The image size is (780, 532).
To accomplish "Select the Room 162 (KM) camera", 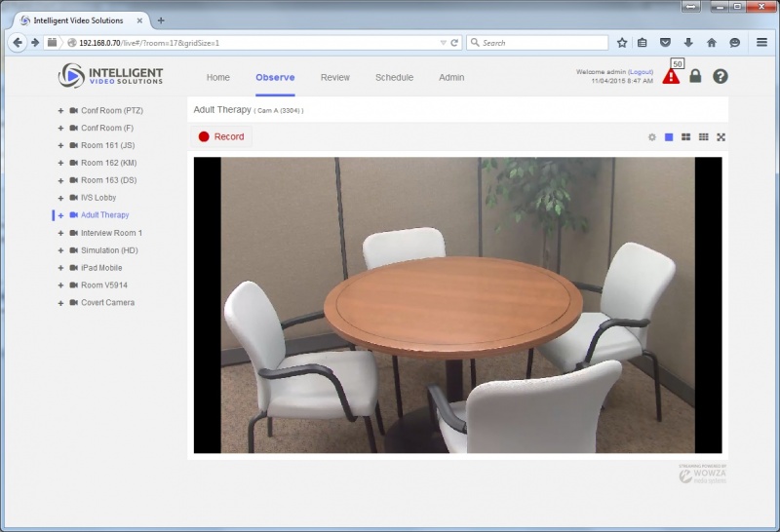I will (x=108, y=163).
